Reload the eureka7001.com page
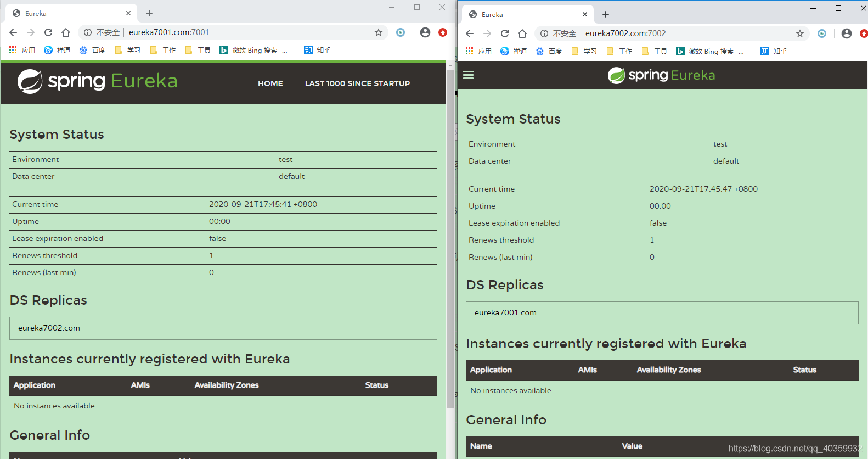868x459 pixels. (x=48, y=32)
